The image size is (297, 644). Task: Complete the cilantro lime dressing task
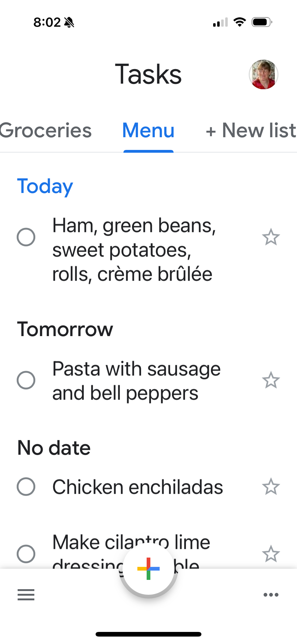coord(26,554)
